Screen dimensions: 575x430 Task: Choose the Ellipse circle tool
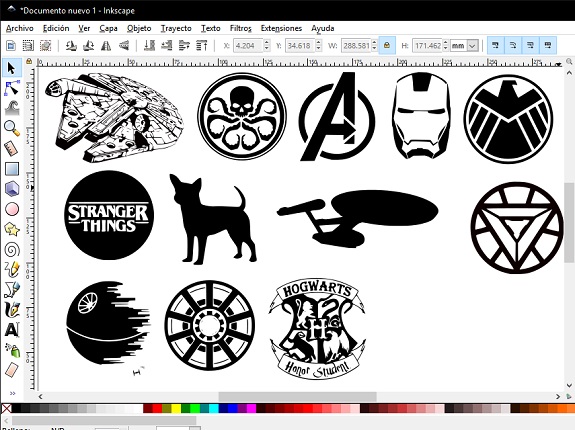[11, 209]
